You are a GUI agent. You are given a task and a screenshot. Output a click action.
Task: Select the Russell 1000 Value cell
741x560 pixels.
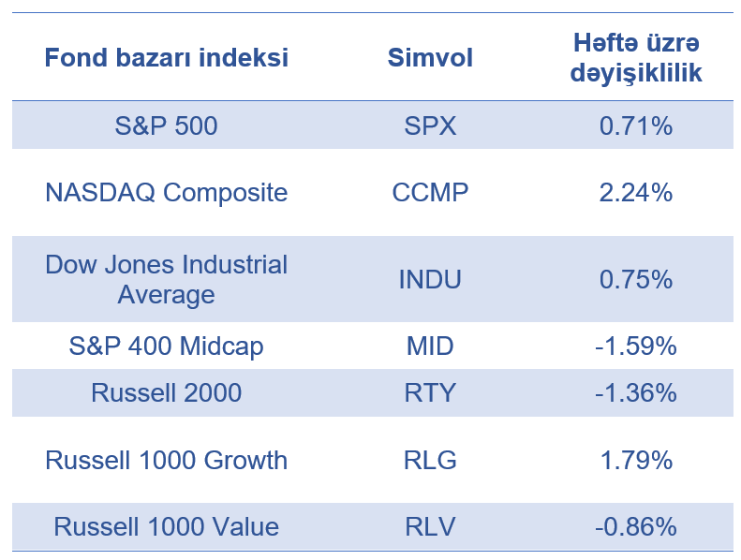[166, 527]
